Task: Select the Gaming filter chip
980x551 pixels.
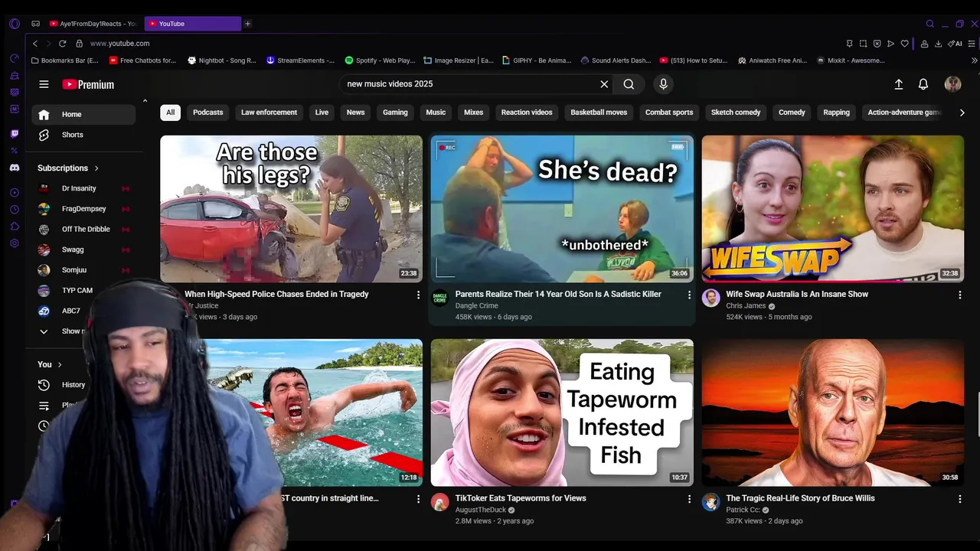Action: click(x=395, y=112)
